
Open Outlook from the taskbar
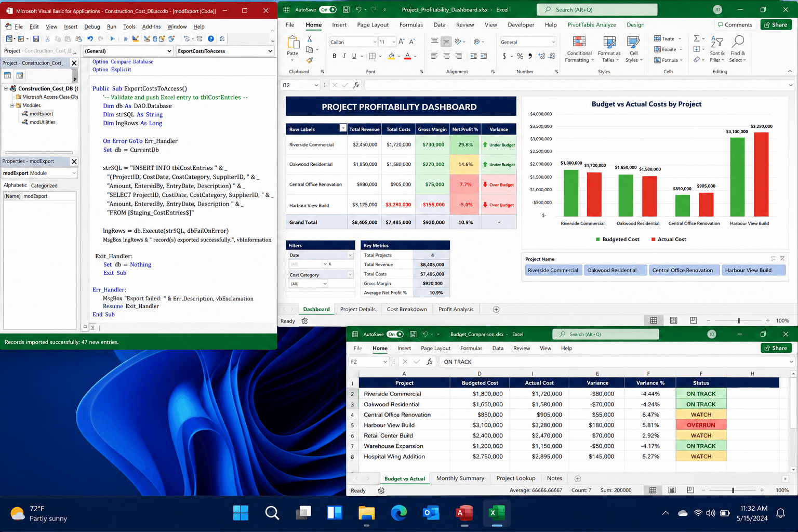tap(432, 513)
